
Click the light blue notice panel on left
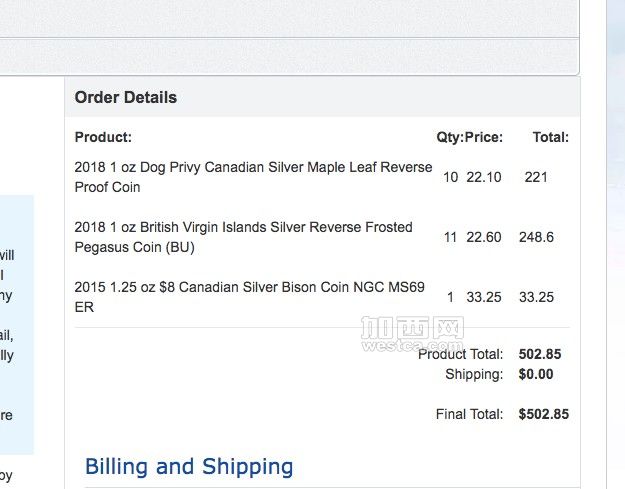(x=17, y=325)
